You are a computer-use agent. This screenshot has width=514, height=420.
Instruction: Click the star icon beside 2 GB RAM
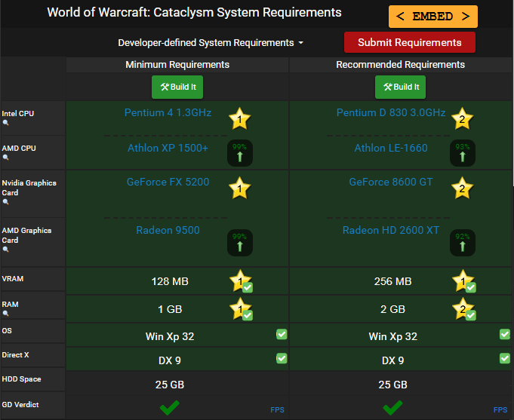pos(463,308)
